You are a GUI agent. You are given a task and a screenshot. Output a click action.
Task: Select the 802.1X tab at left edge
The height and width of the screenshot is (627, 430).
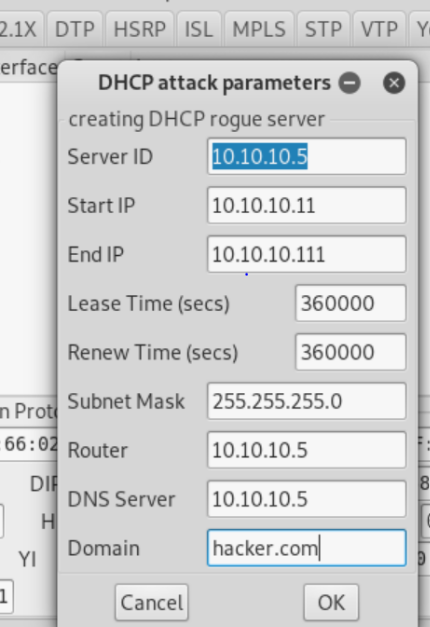pyautogui.click(x=20, y=29)
